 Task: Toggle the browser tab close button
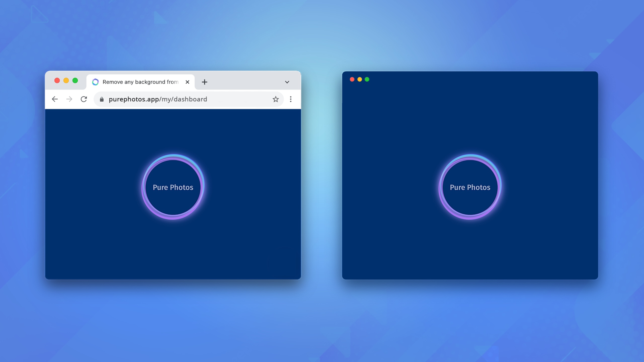[187, 82]
